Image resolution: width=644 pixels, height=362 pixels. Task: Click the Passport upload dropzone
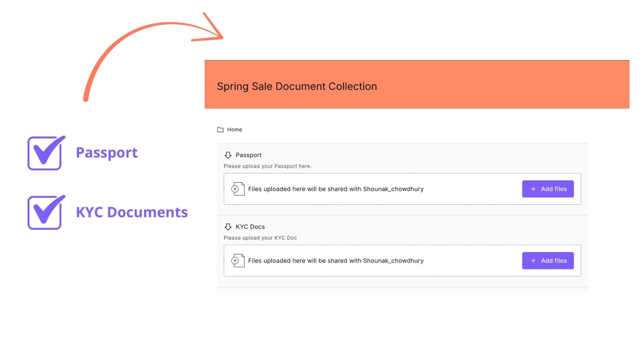369,189
